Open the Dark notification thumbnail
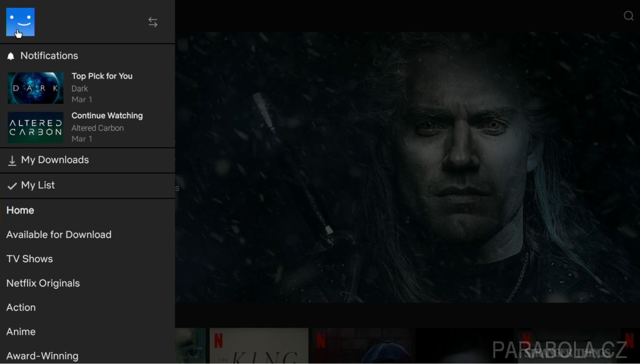Screen dimensions: 640x364 pos(35,88)
